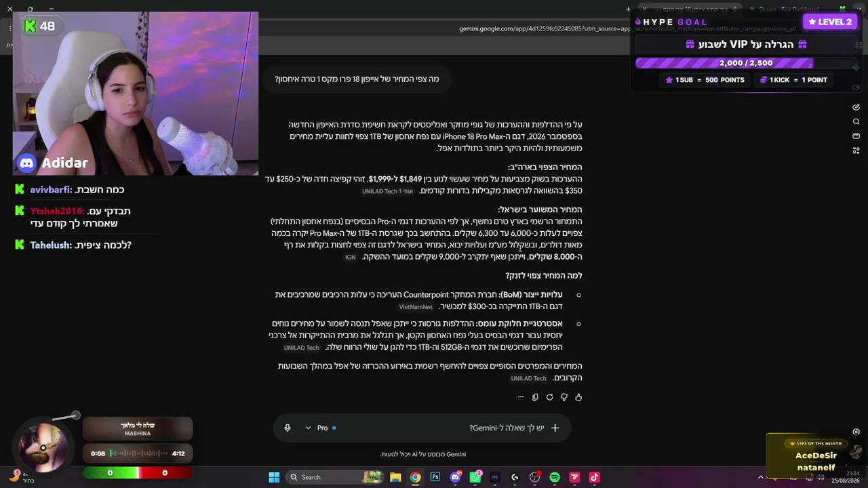The width and height of the screenshot is (868, 488).
Task: Click the AceDeSir VIP name
Action: [x=816, y=455]
